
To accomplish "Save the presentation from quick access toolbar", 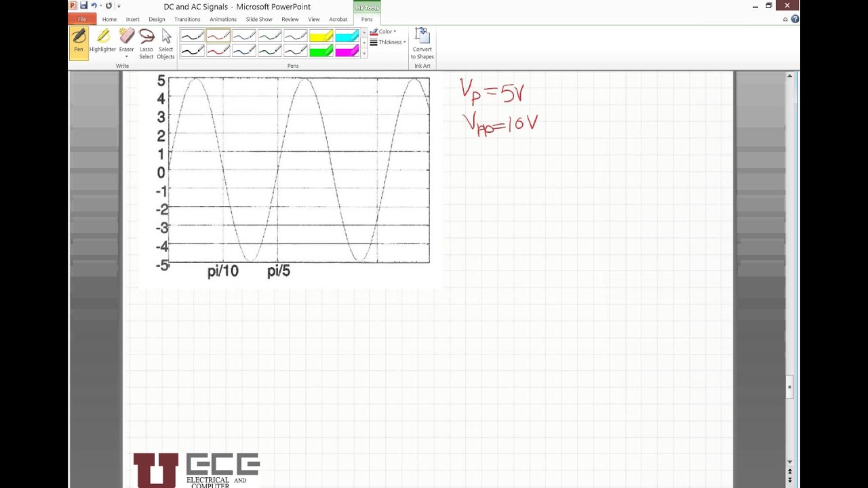I will pyautogui.click(x=83, y=5).
